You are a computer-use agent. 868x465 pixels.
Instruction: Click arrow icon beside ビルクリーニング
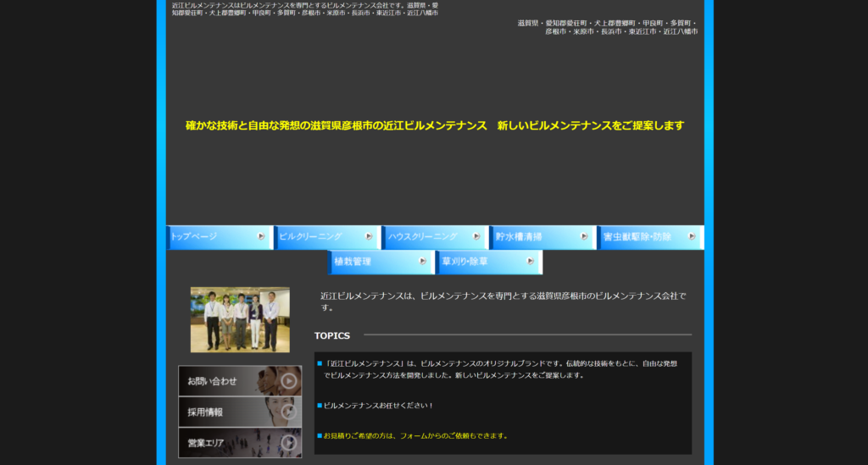(369, 236)
